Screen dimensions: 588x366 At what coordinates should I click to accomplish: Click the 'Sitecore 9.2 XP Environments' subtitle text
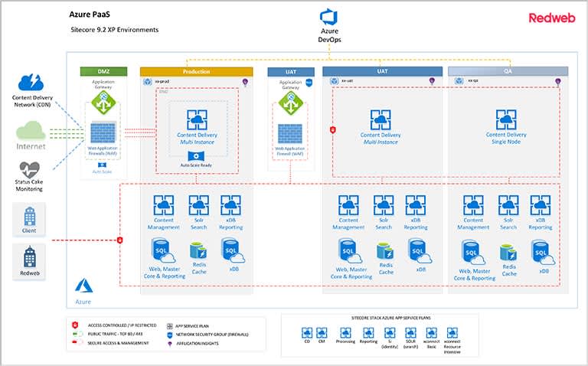click(x=115, y=30)
